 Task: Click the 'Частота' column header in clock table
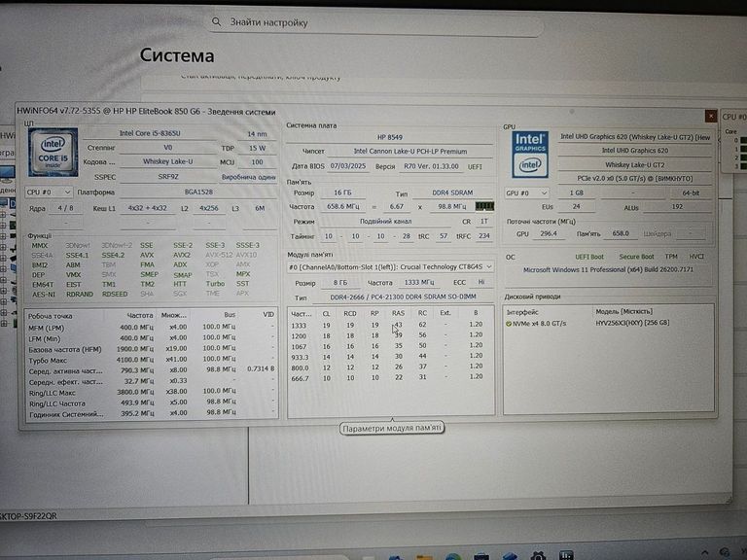click(x=139, y=315)
